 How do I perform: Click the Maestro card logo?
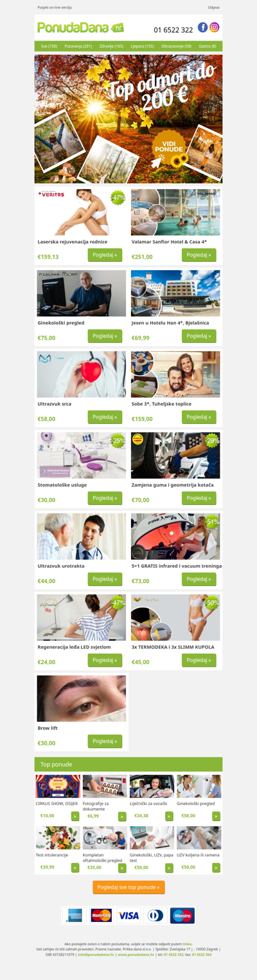click(182, 915)
